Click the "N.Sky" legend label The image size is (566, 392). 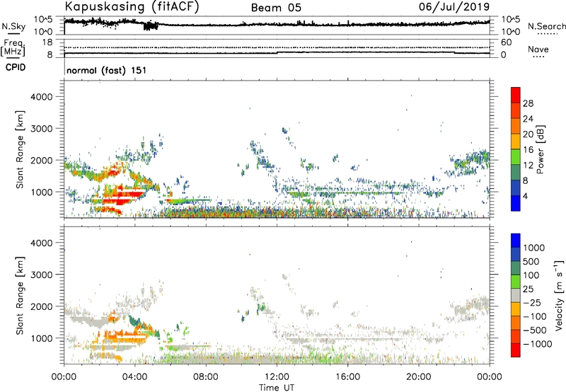(13, 26)
